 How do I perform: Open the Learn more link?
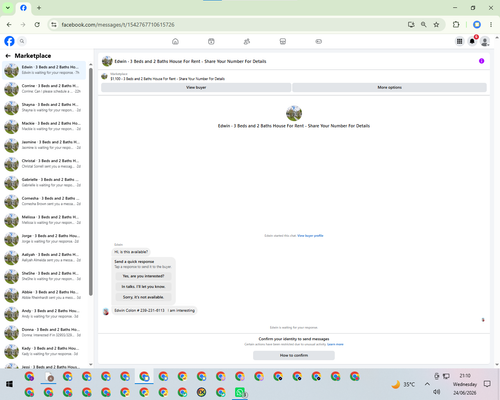click(x=335, y=344)
